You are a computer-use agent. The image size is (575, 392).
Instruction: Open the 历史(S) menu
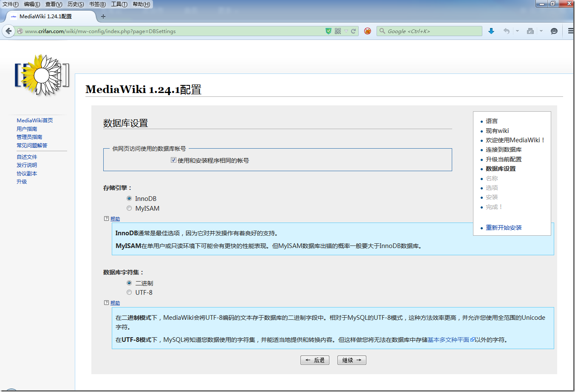[76, 4]
